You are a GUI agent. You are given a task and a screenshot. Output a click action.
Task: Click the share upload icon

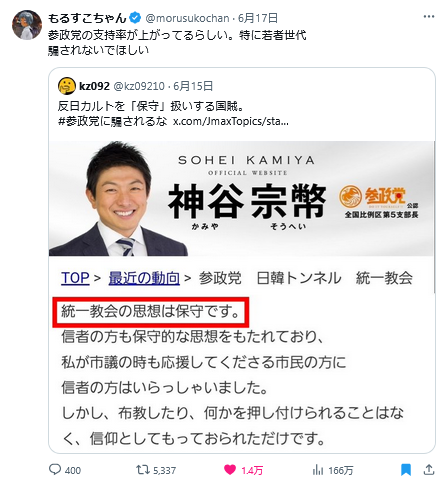coord(429,470)
